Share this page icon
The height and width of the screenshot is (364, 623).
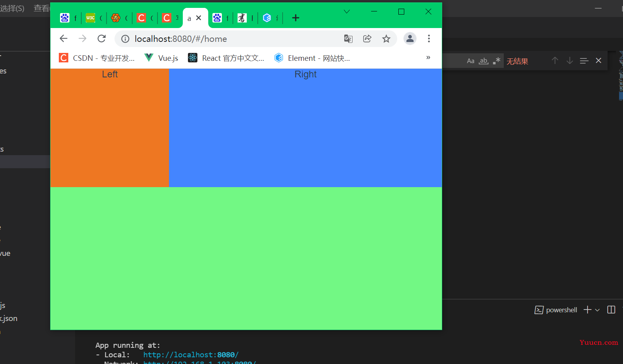[367, 39]
